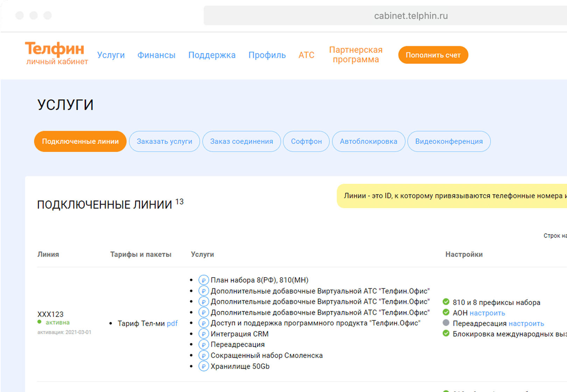Screen dimensions: 567x392
Task: Click line ID XXX123
Action: (50, 314)
